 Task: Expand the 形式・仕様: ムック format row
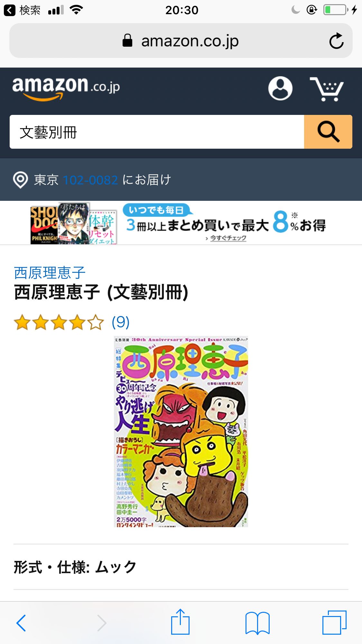[x=181, y=567]
